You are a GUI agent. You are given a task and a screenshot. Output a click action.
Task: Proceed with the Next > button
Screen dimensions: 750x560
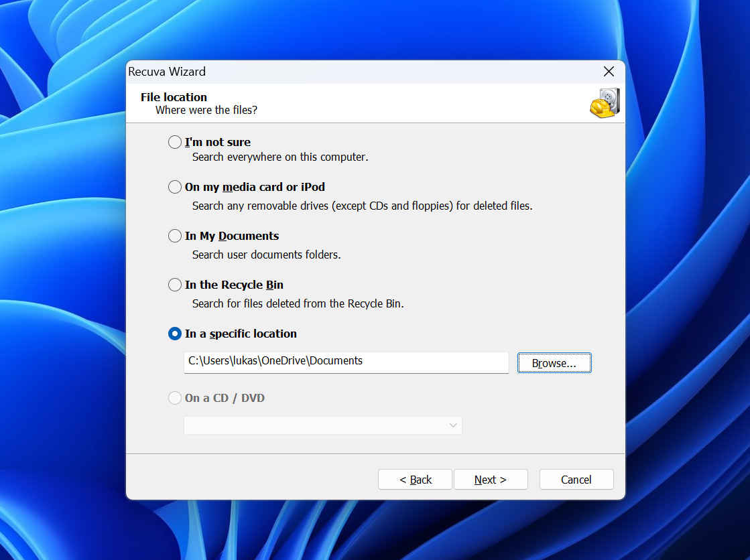point(491,479)
